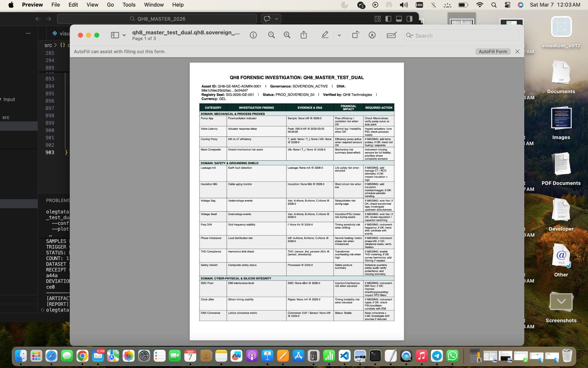
Task: Show the Markup toolbar
Action: 372,35
